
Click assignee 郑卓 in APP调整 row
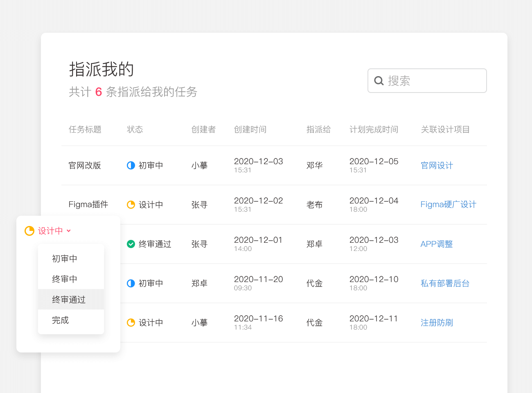click(x=315, y=244)
